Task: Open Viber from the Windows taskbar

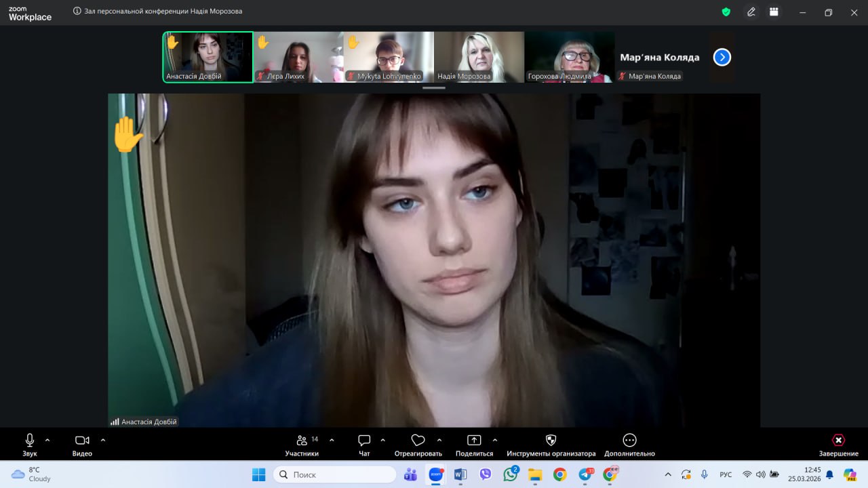Action: tap(486, 474)
